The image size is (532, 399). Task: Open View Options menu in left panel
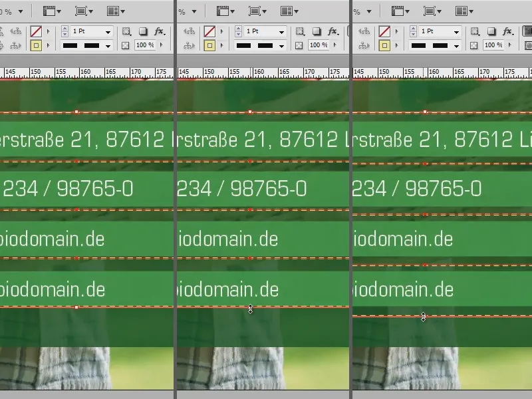point(52,11)
